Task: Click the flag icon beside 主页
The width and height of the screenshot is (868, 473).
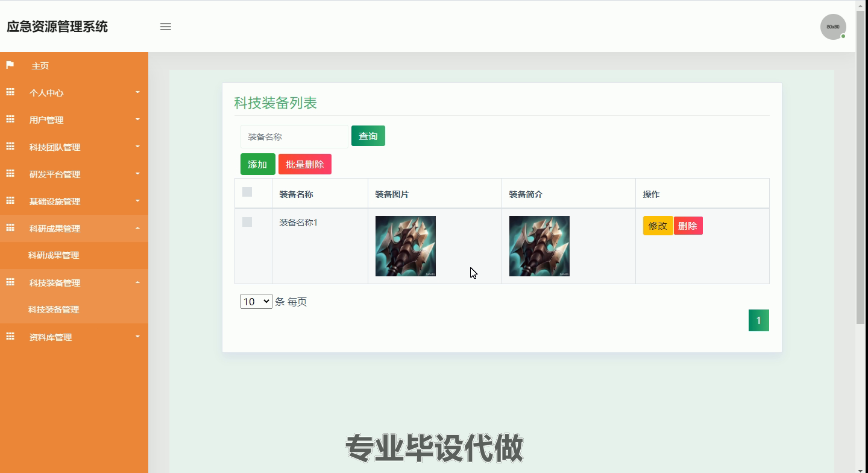Action: pyautogui.click(x=10, y=65)
